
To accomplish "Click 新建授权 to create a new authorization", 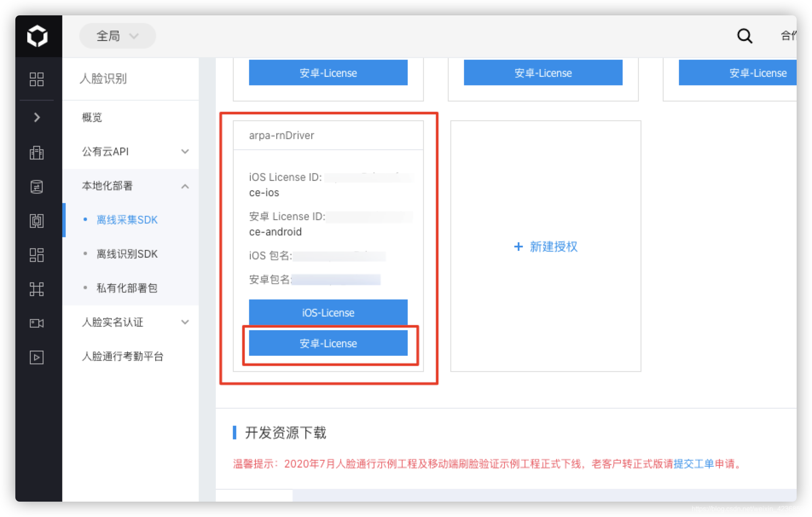I will (x=546, y=247).
